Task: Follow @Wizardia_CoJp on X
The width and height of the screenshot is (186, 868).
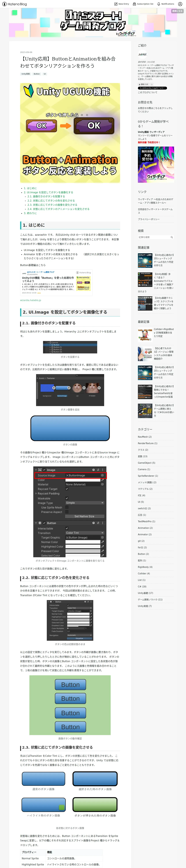Action: [x=152, y=88]
